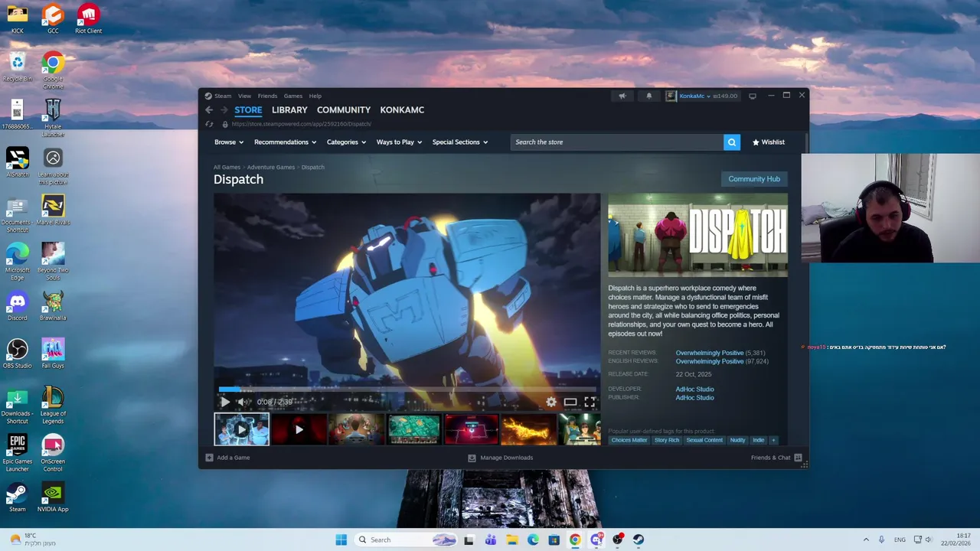This screenshot has width=980, height=551.
Task: Open the Games menu
Action: [293, 96]
